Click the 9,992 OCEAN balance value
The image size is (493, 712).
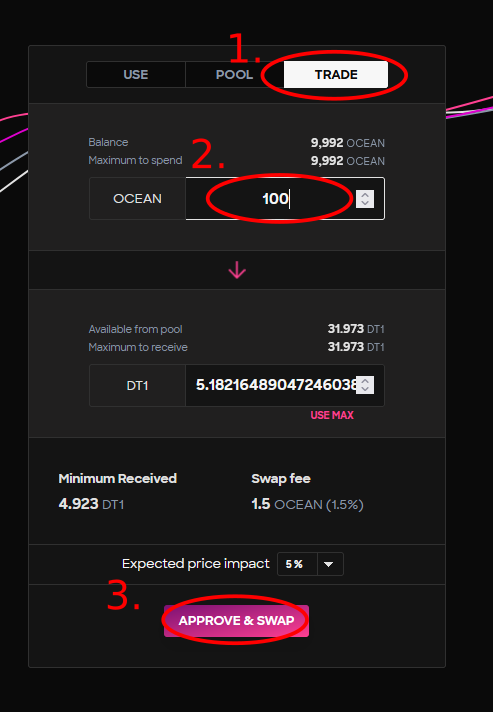348,143
